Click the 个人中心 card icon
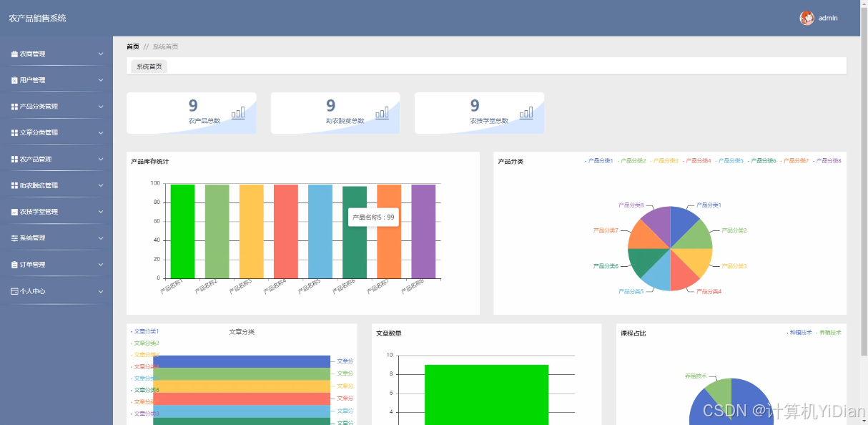This screenshot has height=425, width=868. (x=14, y=291)
